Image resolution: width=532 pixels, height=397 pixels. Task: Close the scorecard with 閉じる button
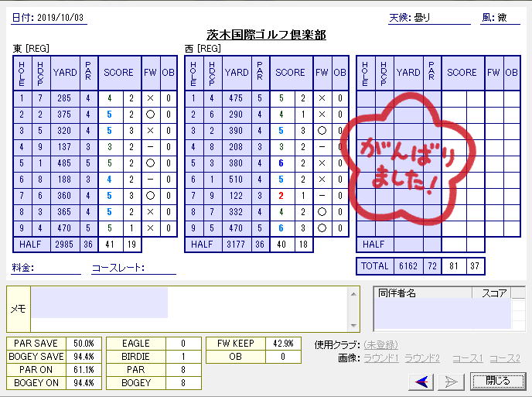[x=497, y=381]
